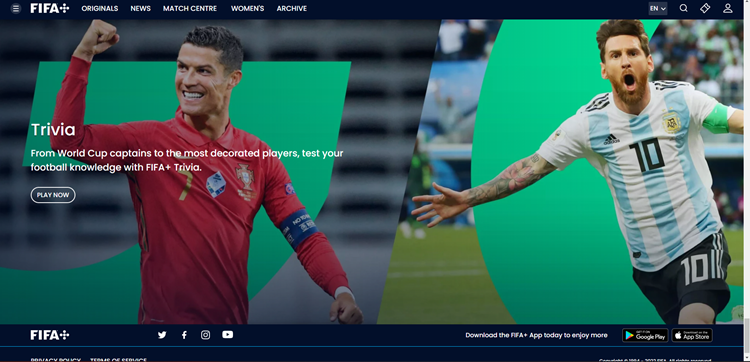Screen dimensions: 750x362
Task: Open the hamburger menu icon
Action: click(16, 9)
